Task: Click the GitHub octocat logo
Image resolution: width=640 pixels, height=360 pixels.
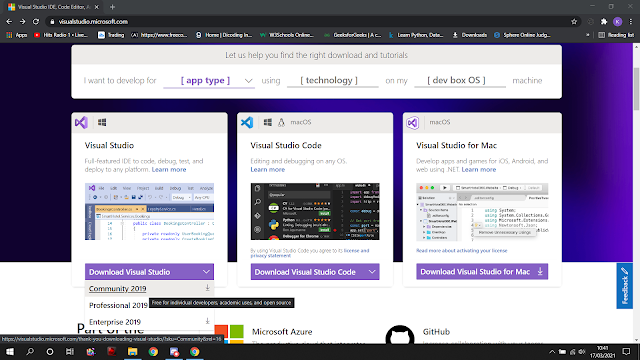Action: click(400, 335)
